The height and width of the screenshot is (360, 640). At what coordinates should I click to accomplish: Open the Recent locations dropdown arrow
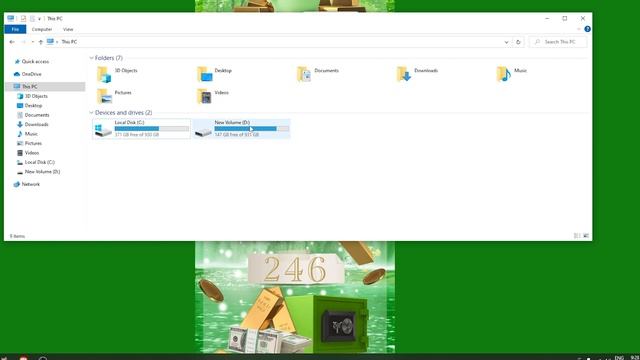point(33,42)
